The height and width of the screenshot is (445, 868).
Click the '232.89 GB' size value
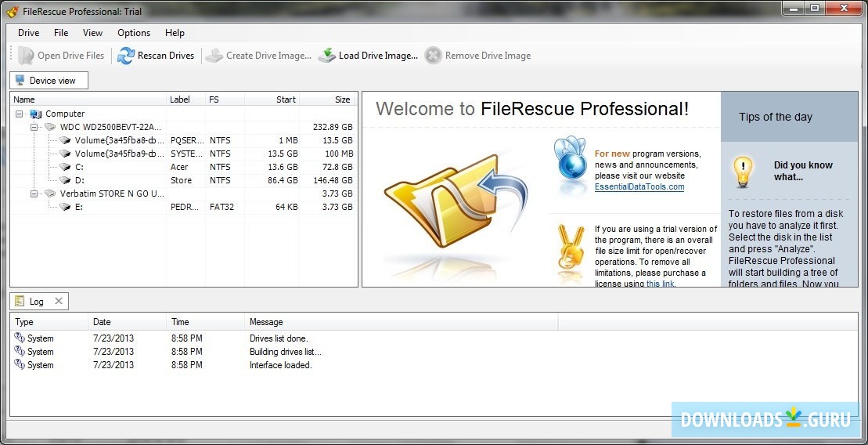point(333,127)
